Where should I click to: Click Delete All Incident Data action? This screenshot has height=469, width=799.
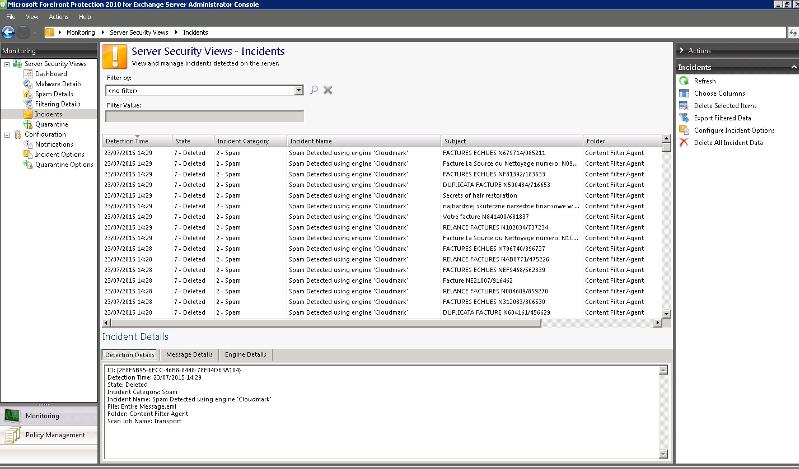(x=729, y=143)
